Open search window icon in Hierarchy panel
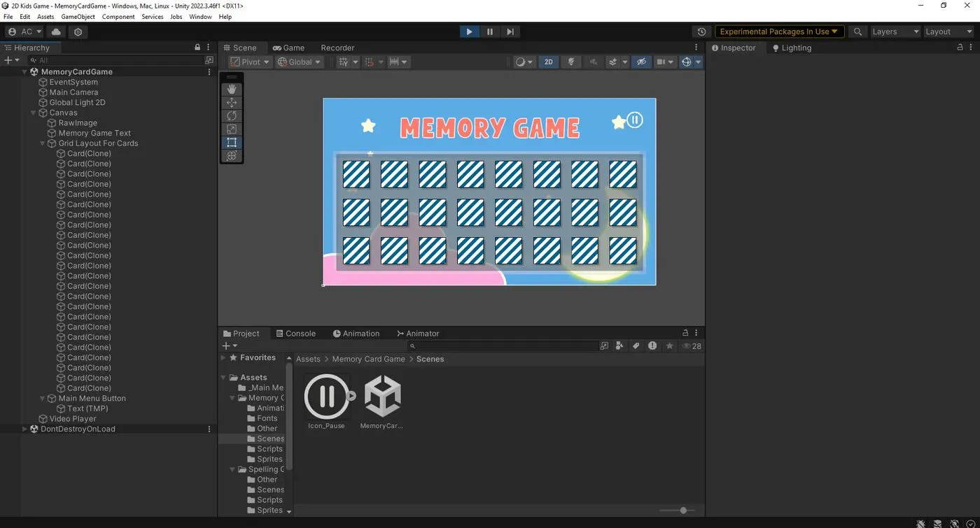980x528 pixels. click(209, 61)
